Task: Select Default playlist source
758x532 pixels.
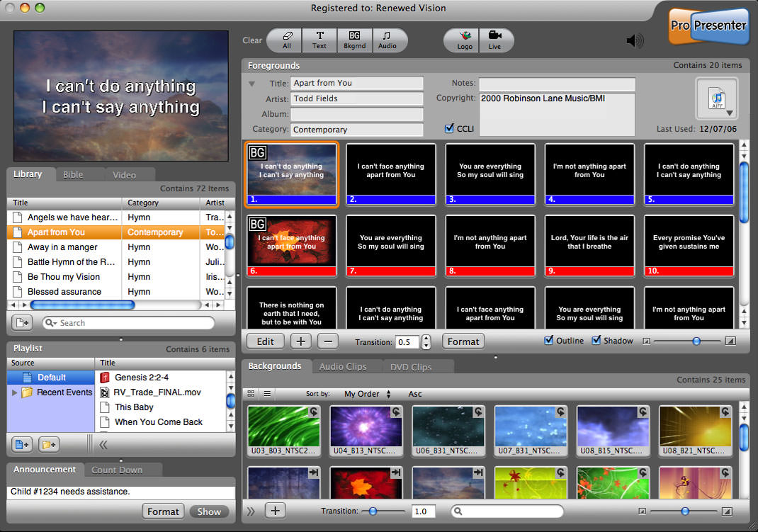Action: [x=51, y=378]
